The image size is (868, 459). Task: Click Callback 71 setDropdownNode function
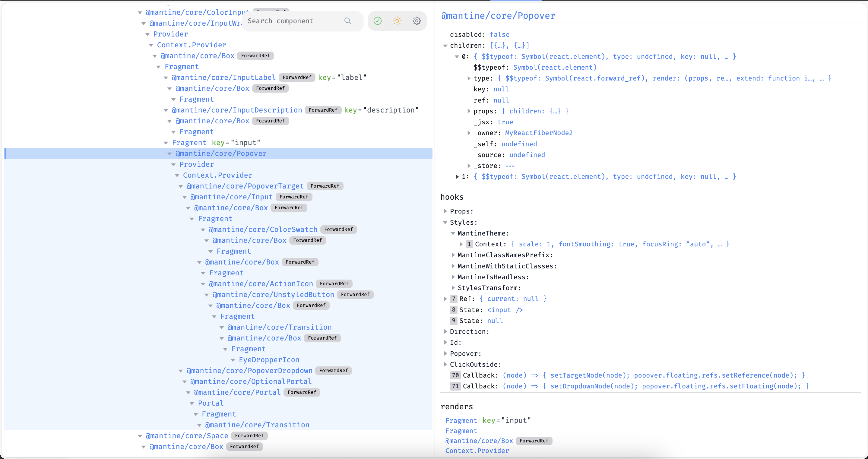click(x=656, y=386)
